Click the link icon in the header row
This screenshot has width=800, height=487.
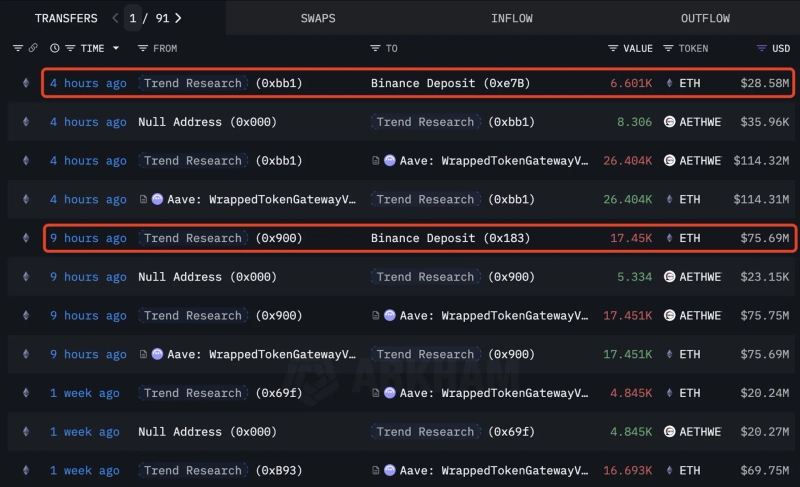33,48
